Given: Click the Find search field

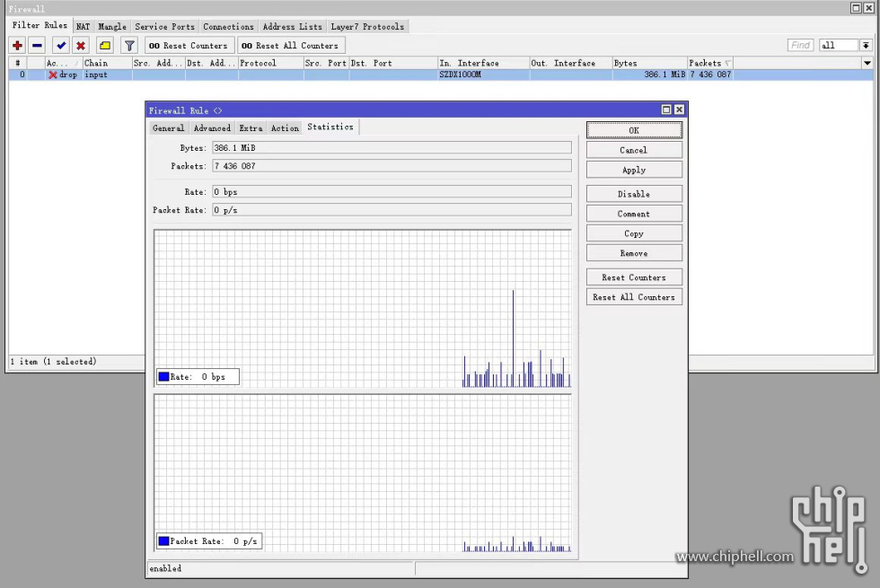Looking at the screenshot, I should (800, 46).
